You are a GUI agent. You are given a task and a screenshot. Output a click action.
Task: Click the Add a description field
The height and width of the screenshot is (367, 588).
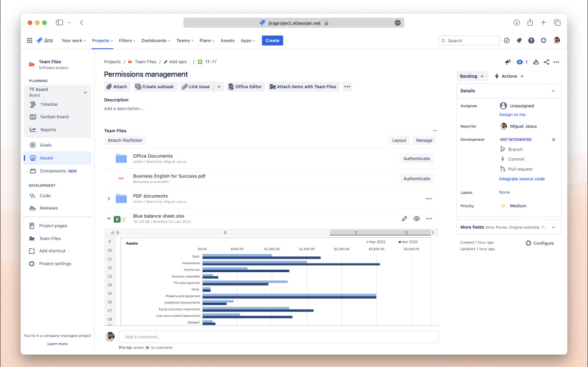coord(124,109)
